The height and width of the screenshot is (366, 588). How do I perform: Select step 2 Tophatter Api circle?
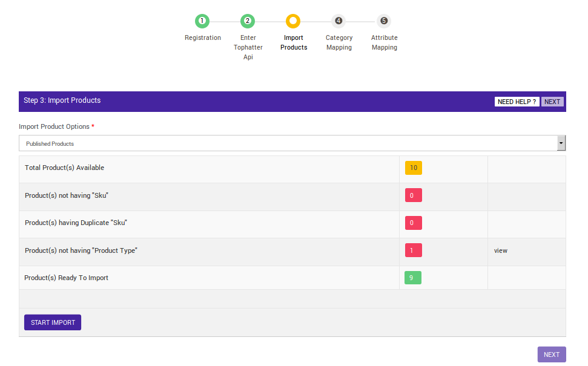click(247, 21)
